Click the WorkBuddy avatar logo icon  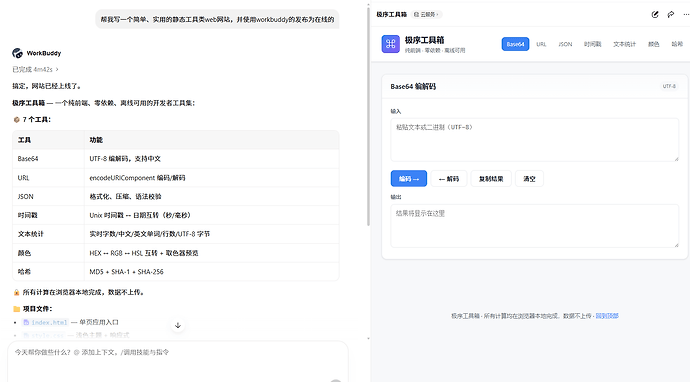[17, 53]
